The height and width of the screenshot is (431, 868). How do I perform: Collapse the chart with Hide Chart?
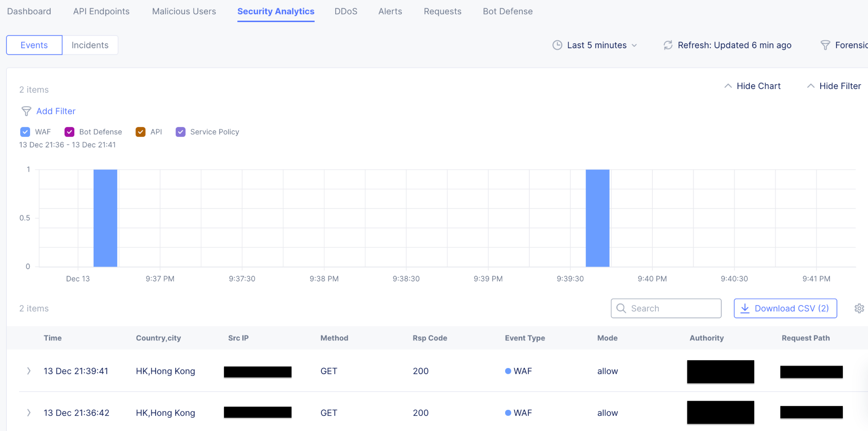752,86
